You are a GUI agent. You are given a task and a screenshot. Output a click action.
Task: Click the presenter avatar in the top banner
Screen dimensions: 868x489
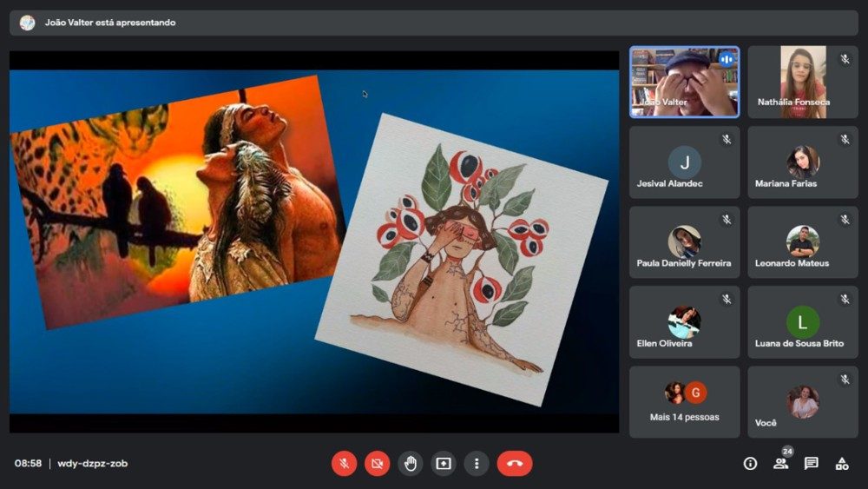pos(28,23)
